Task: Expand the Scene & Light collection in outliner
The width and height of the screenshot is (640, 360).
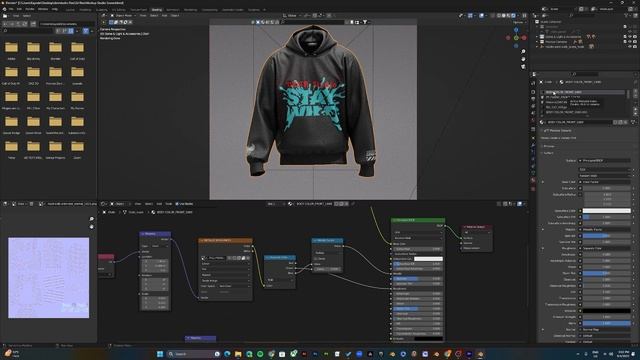Action: point(537,37)
